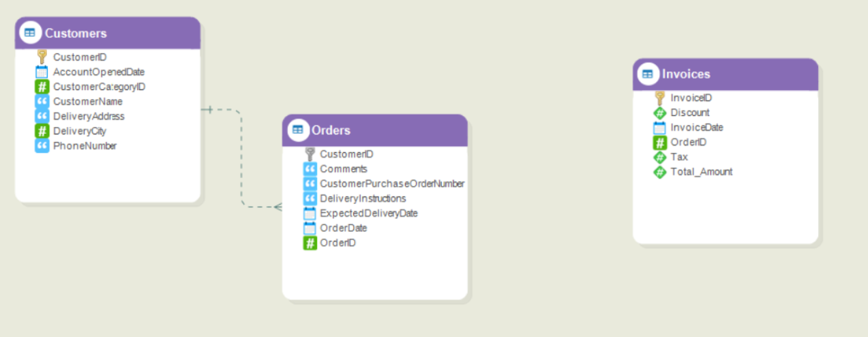Click the quote icon beside PhoneNumber
This screenshot has width=868, height=337.
[42, 146]
